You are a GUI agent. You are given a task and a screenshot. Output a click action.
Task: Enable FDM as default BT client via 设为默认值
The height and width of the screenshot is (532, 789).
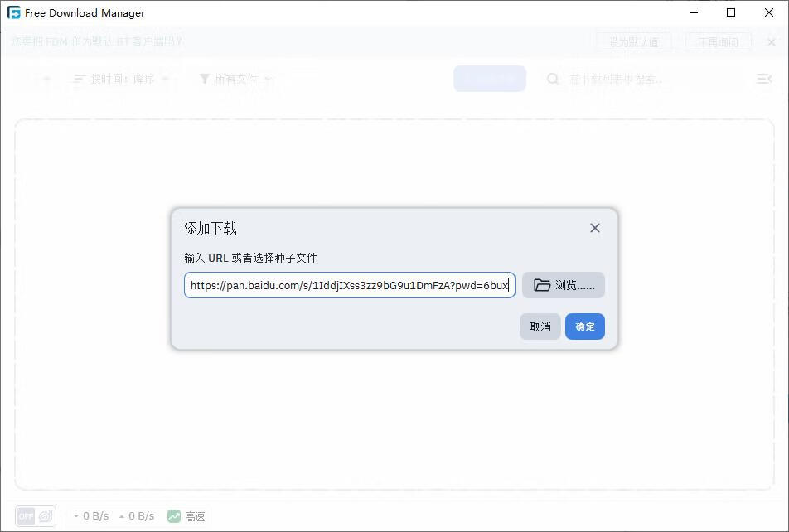point(634,41)
